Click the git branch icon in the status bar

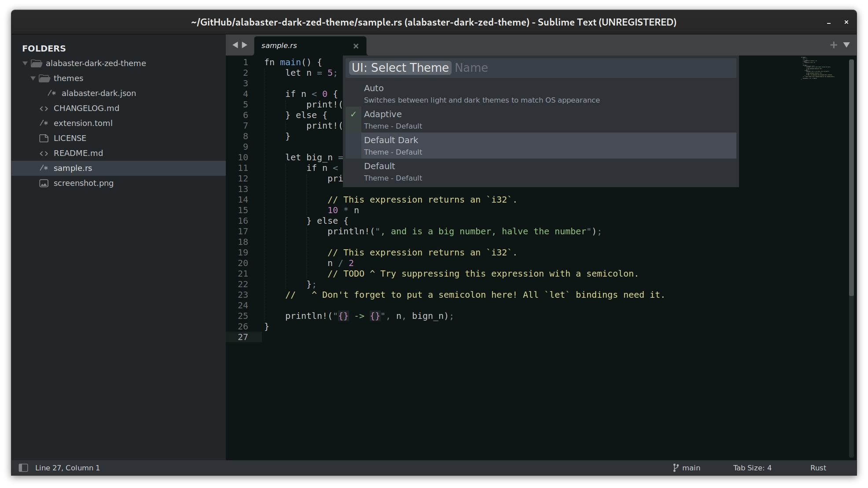point(675,468)
